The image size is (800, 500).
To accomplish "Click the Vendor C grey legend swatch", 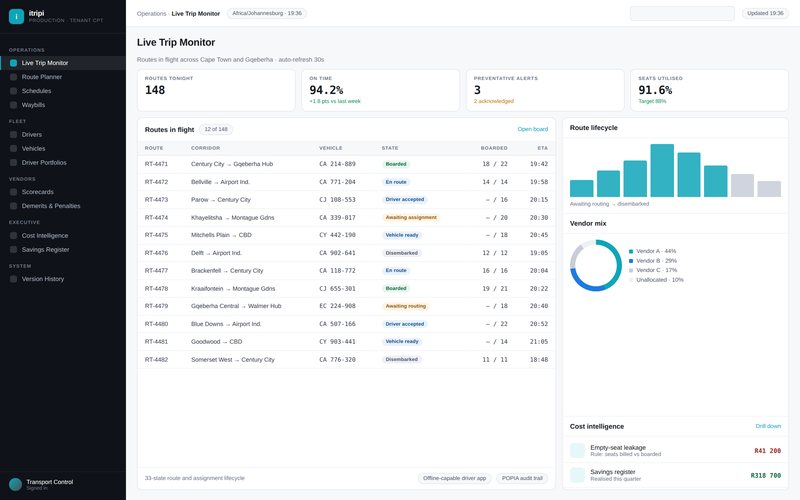I will coord(631,270).
